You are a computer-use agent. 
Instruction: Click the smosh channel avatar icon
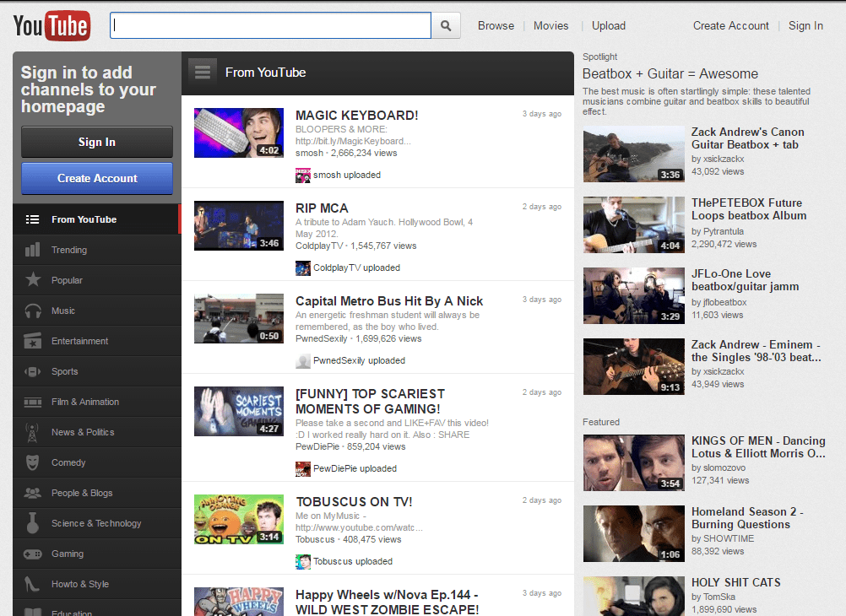[x=302, y=176]
